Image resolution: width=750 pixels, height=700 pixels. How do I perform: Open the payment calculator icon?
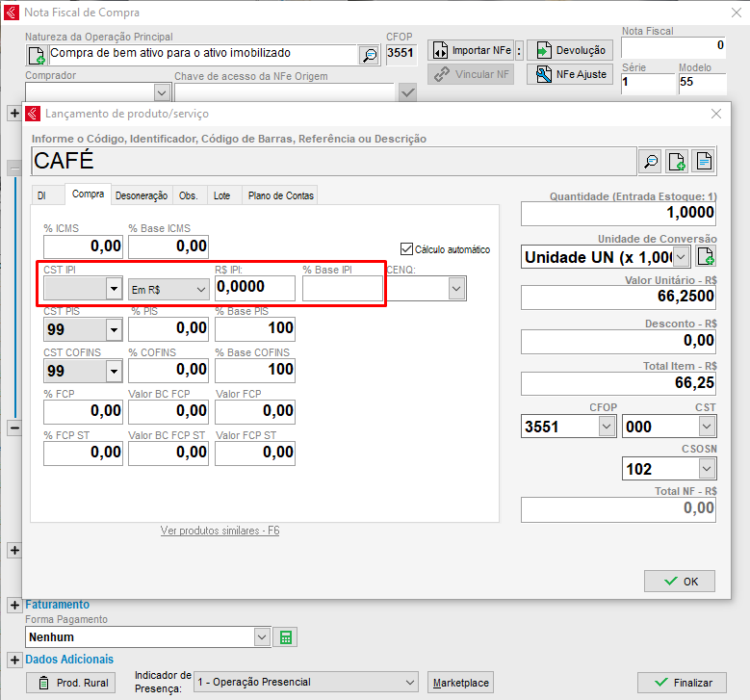285,637
